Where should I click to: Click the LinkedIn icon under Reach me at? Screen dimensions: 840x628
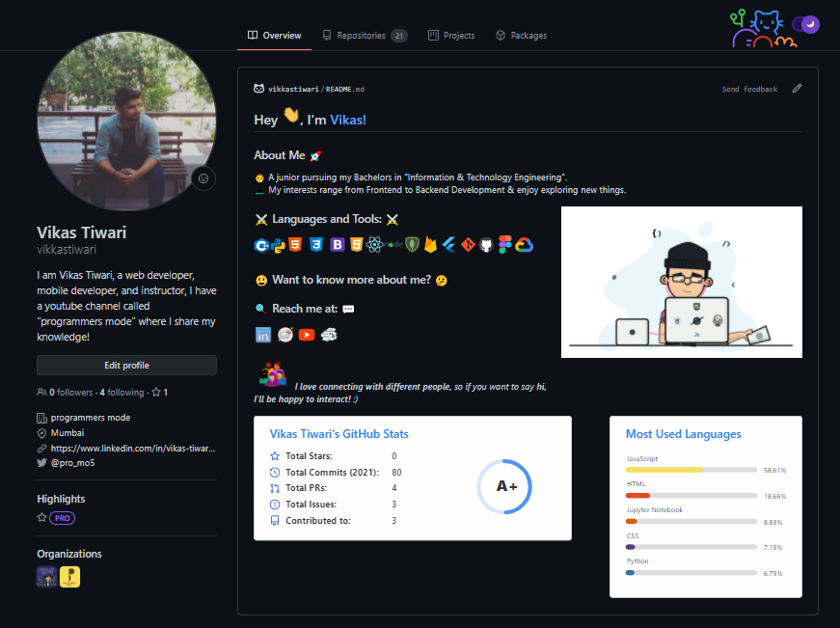pos(262,335)
